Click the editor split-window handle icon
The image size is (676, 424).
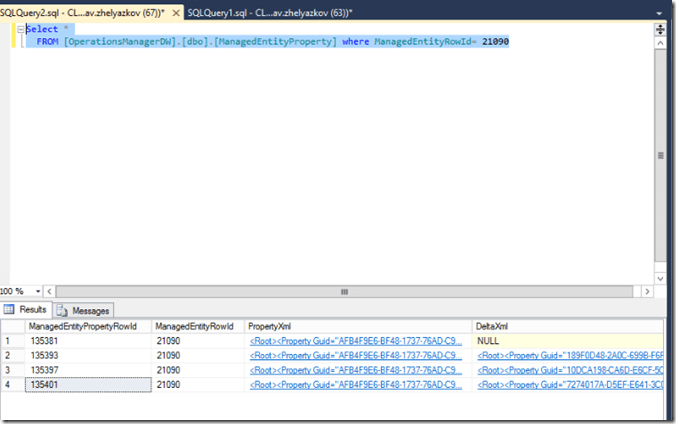point(660,30)
